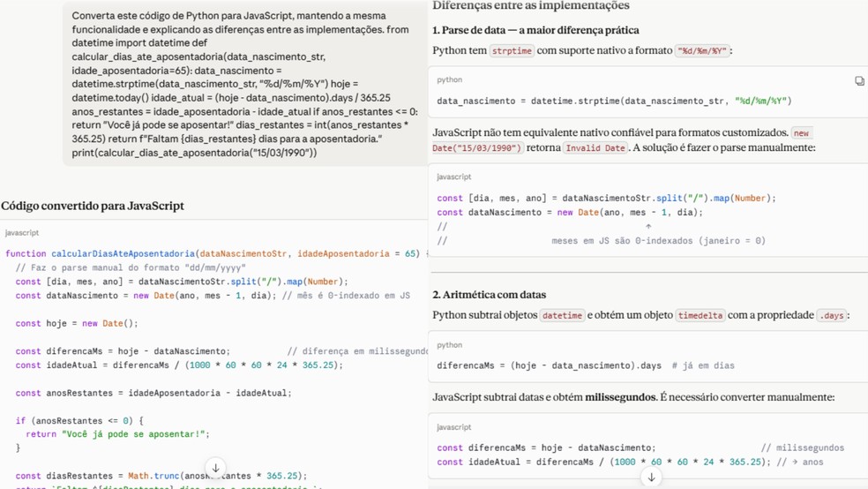Screen dimensions: 868x489
Task: Click scroll-to-bottom arrow in right chat panel
Action: 652,477
